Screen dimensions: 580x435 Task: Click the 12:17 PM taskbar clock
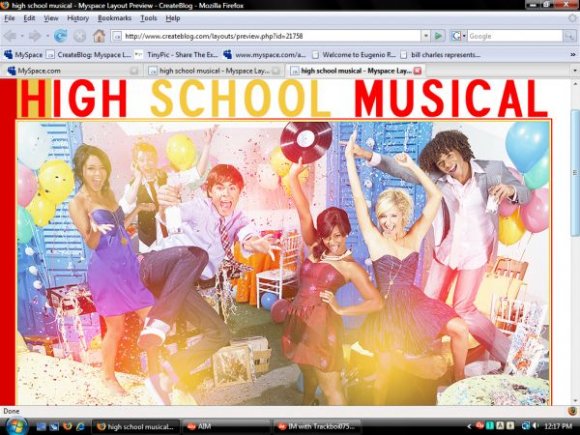coord(558,426)
